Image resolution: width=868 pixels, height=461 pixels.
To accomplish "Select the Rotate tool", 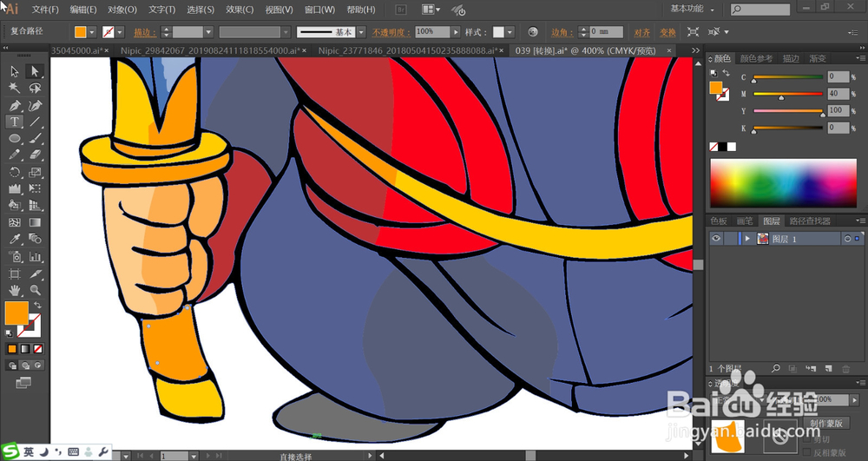I will [15, 172].
